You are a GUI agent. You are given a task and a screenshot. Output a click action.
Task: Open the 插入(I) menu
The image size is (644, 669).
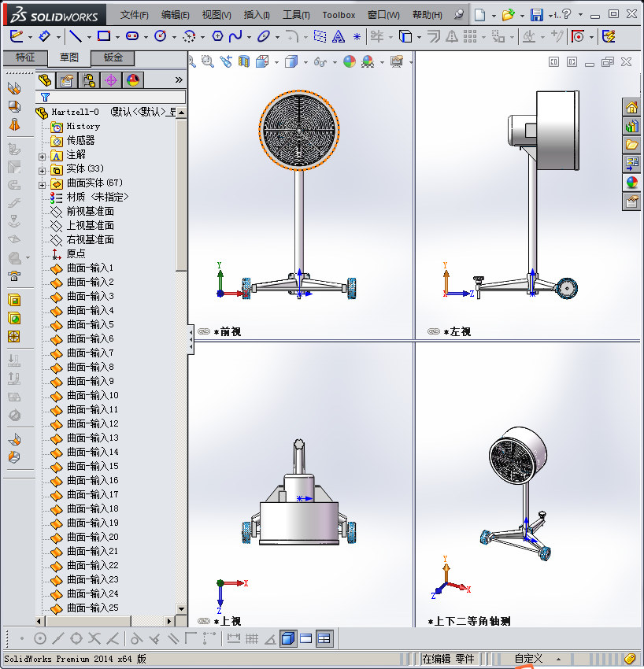(x=257, y=16)
